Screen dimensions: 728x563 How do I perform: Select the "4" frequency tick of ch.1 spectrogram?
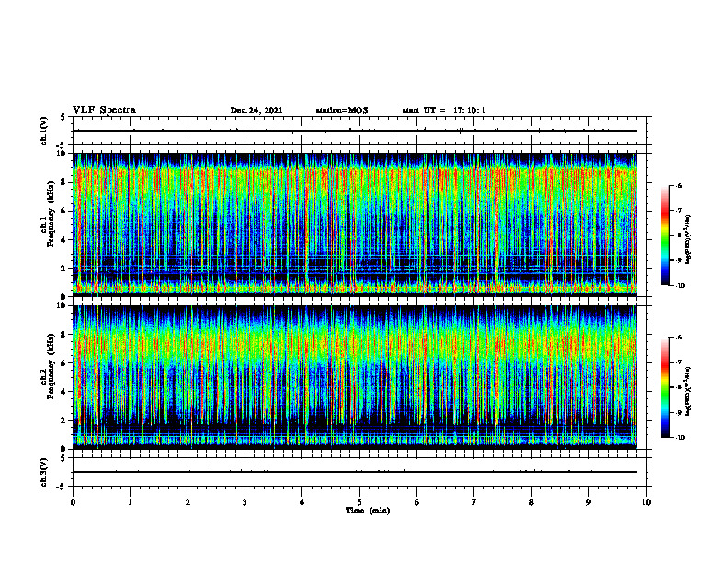point(64,240)
